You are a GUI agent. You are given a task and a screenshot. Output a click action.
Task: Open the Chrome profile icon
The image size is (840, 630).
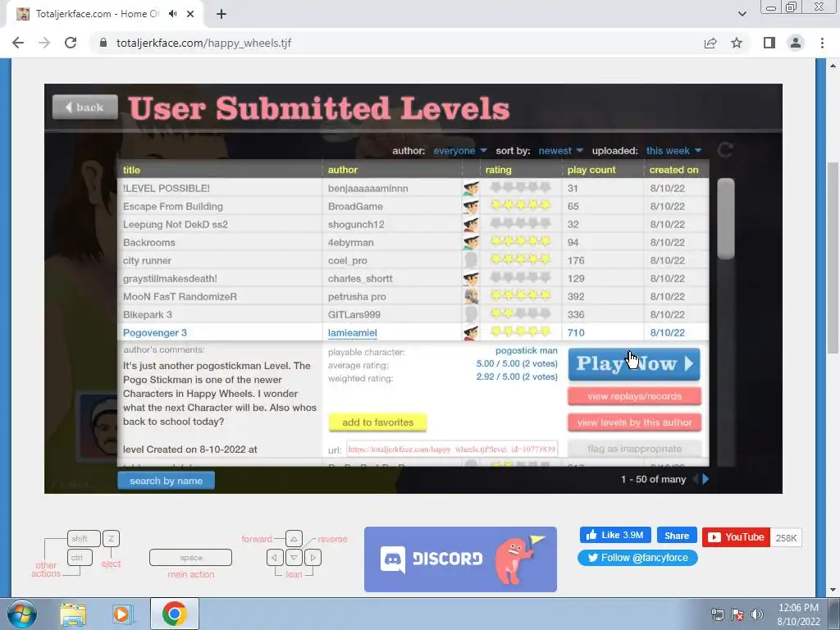796,43
